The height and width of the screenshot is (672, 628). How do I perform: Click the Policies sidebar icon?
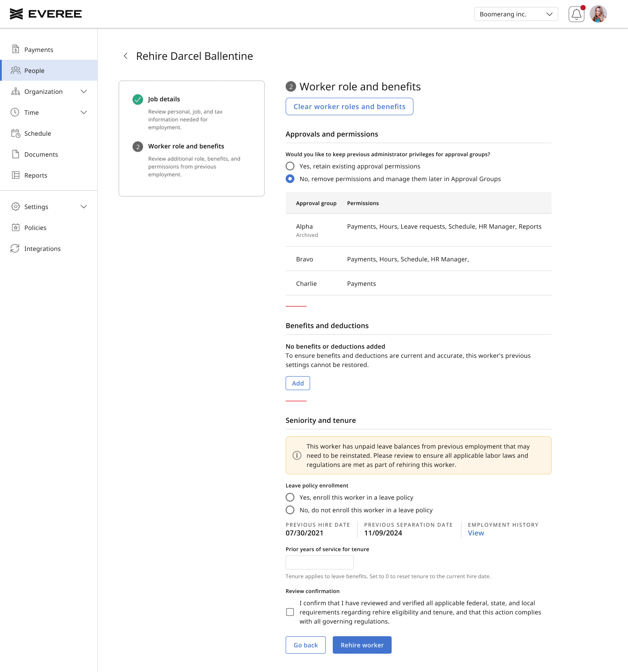point(16,227)
